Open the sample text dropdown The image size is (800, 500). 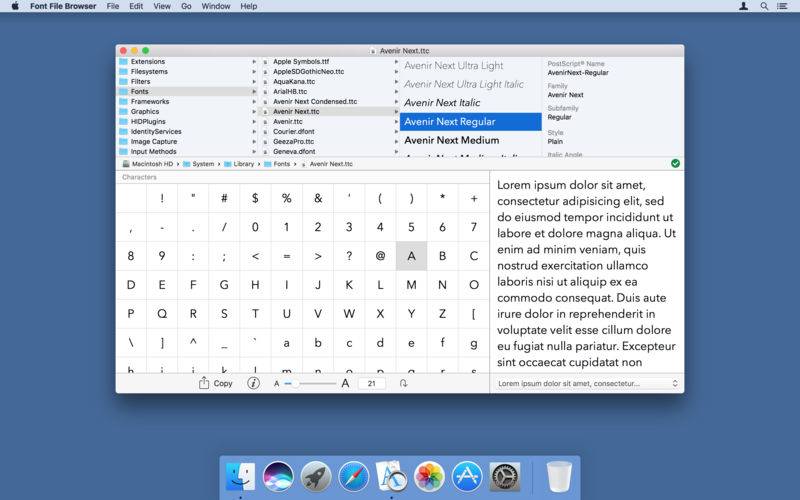587,383
